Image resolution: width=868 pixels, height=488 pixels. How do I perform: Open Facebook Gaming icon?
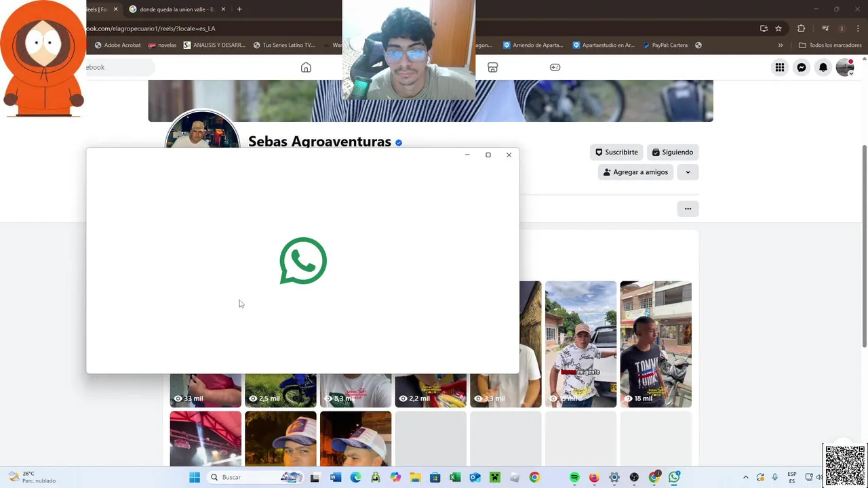555,67
